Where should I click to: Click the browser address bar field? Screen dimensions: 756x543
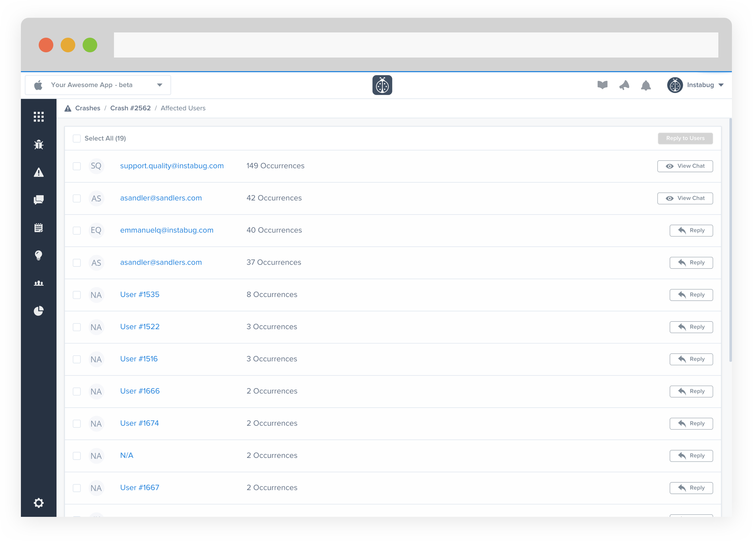[x=415, y=45]
